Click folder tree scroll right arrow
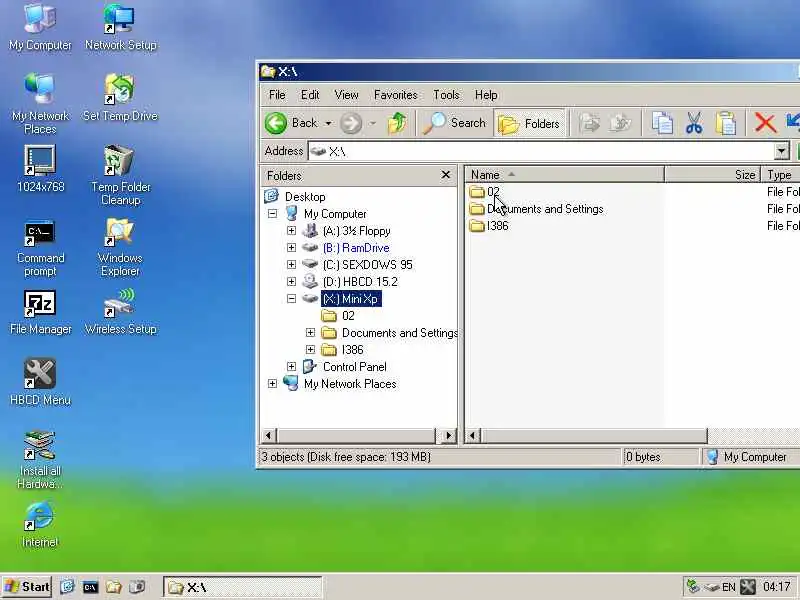 tap(448, 436)
